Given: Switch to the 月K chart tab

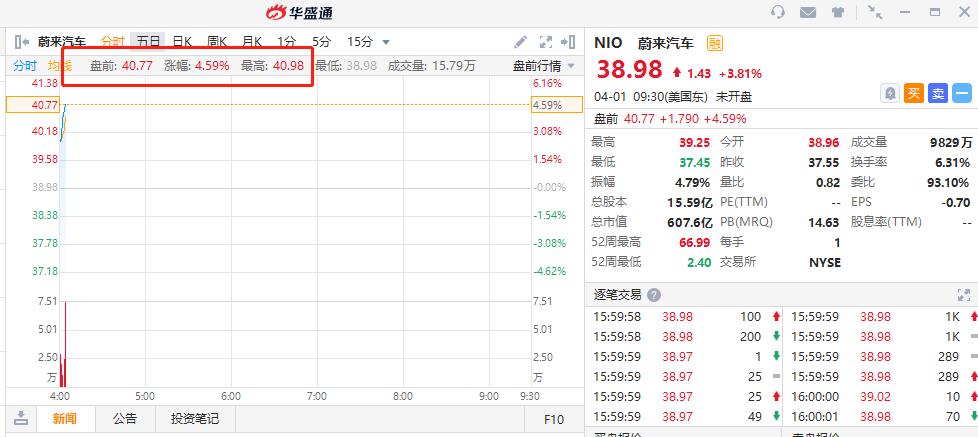Looking at the screenshot, I should point(251,42).
